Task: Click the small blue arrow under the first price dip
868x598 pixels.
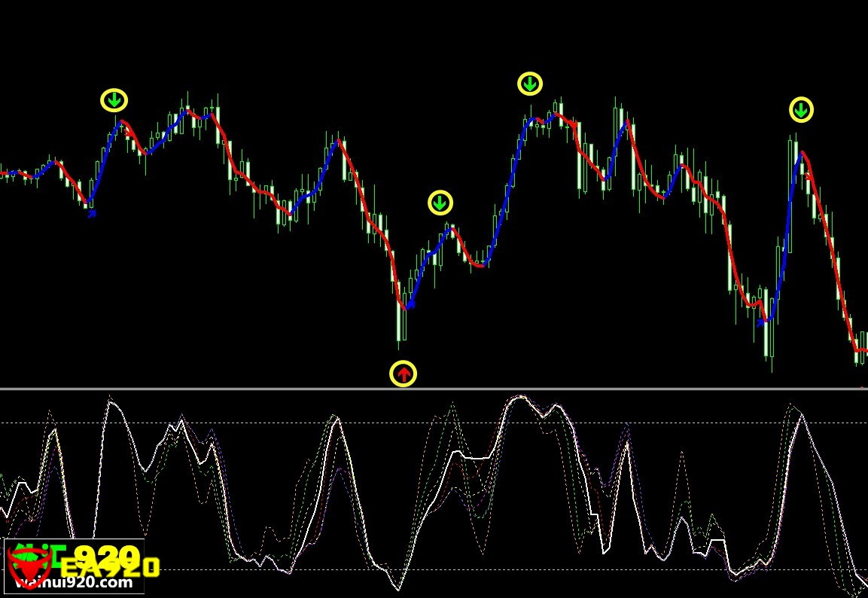Action: click(92, 214)
